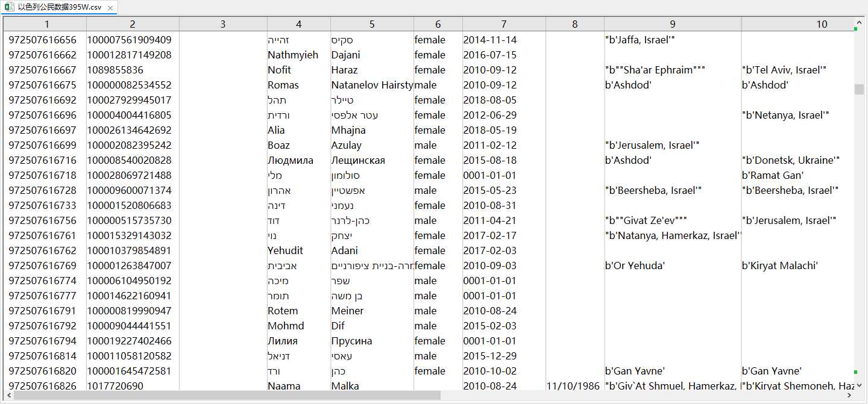The image size is (868, 404).
Task: Click phone cell 972507616728
Action: (42, 190)
